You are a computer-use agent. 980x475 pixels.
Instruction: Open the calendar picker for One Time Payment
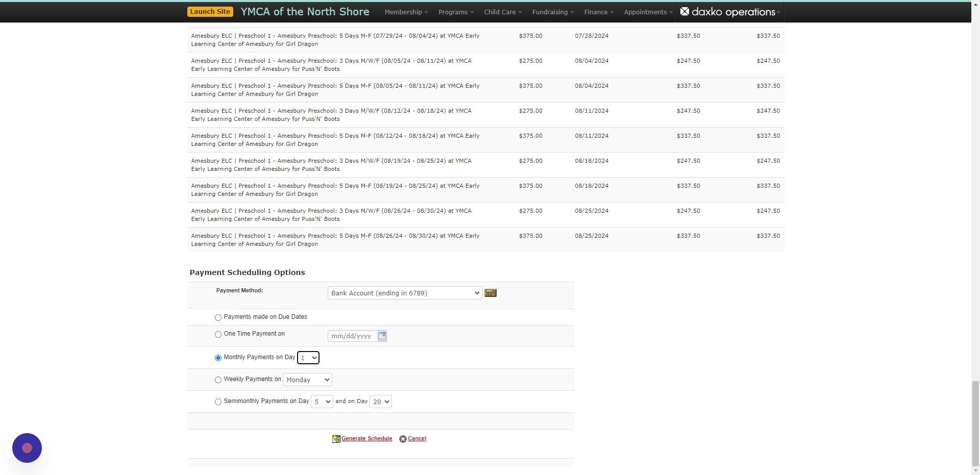(x=382, y=336)
